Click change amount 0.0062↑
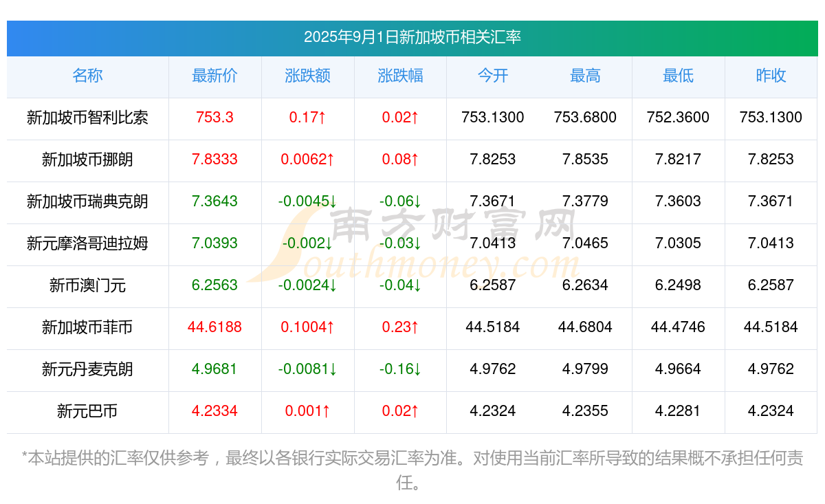Viewport: 825px width, 504px height. [307, 160]
